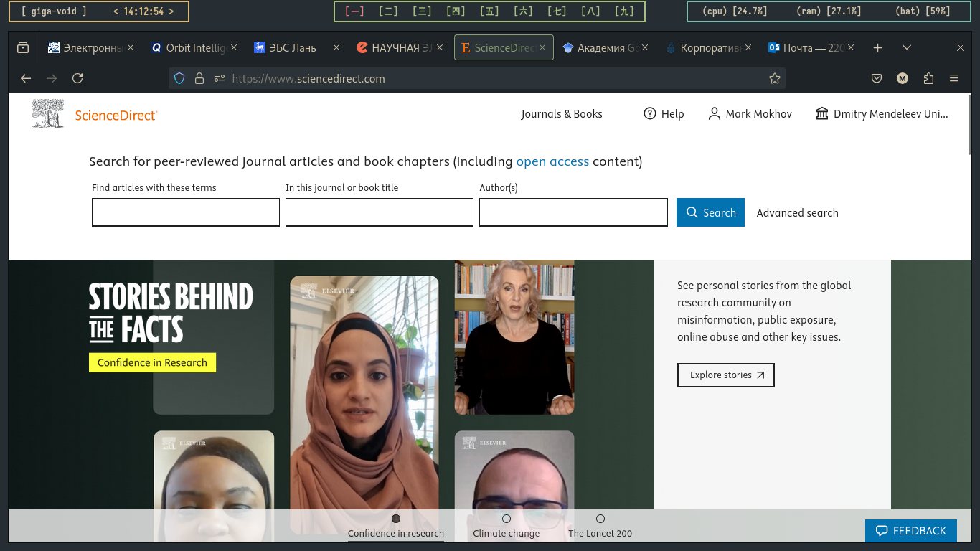Focus the Author(s) field
The width and height of the screenshot is (980, 551).
(573, 212)
